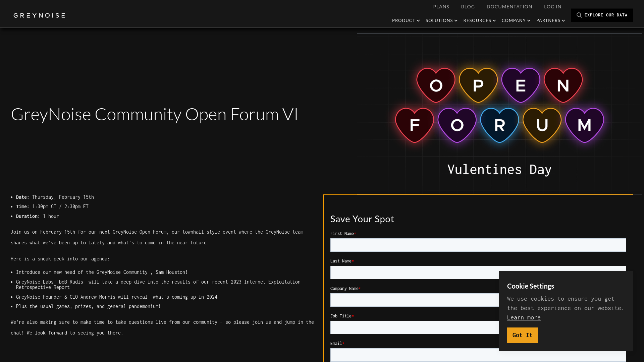The image size is (644, 362).
Task: Click Log In
Action: 552,7
